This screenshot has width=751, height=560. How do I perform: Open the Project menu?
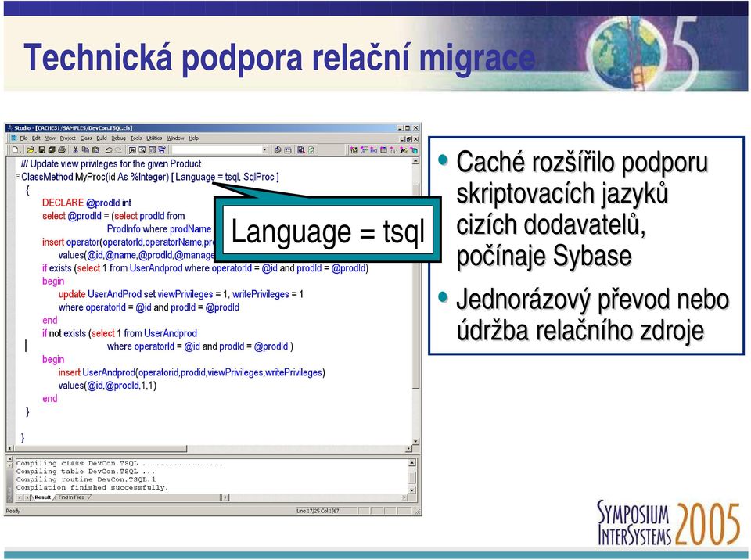67,138
